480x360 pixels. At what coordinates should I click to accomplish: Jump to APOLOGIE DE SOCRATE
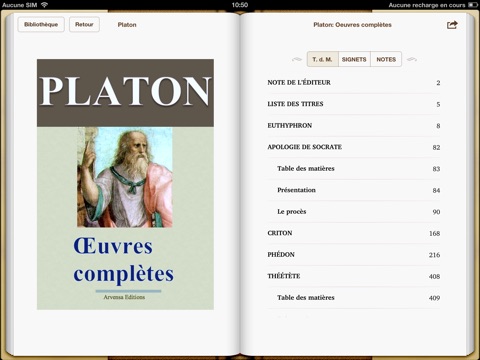coord(354,147)
